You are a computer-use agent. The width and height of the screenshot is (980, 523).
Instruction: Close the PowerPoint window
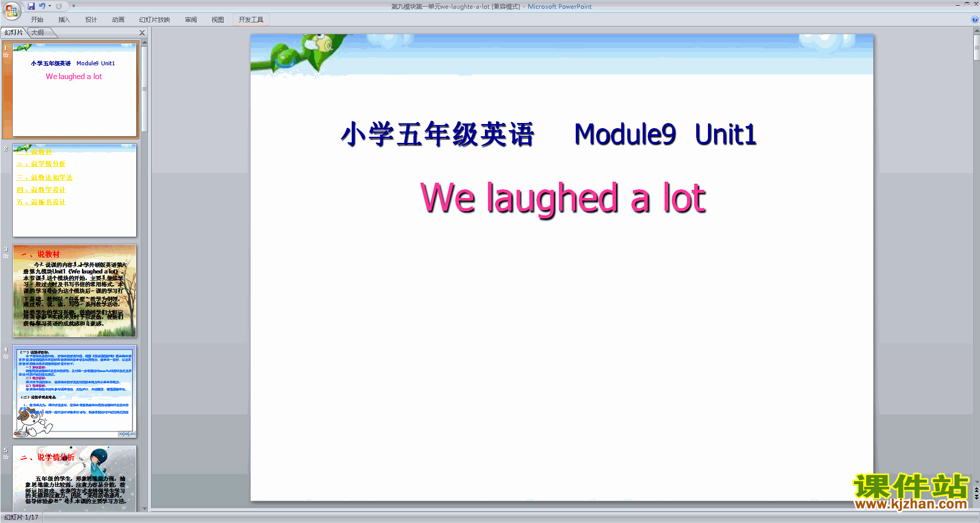(976, 4)
